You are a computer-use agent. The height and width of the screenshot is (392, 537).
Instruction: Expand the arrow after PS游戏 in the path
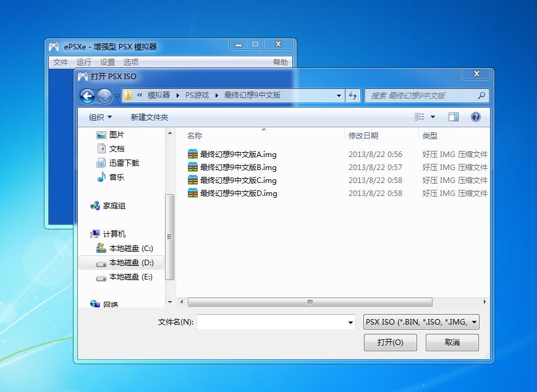pyautogui.click(x=217, y=96)
